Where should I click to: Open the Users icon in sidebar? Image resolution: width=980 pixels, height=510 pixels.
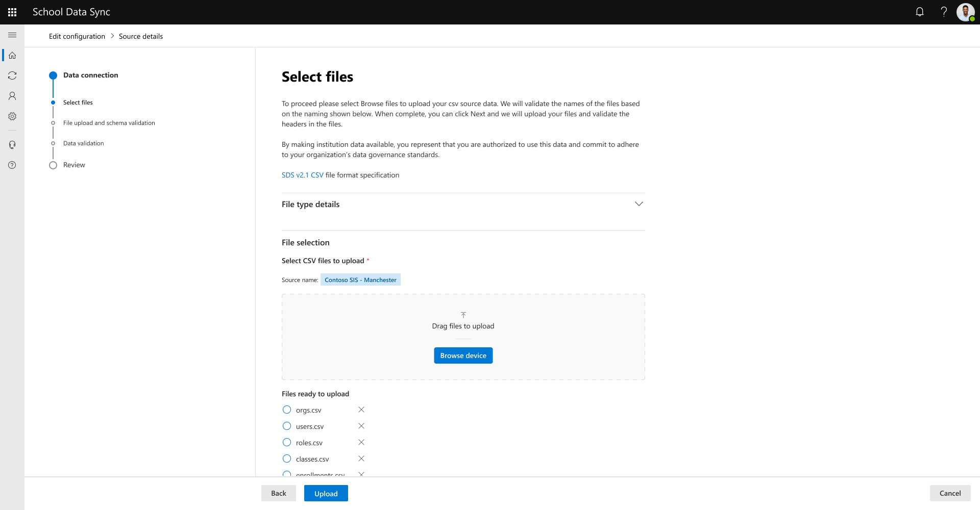click(x=12, y=96)
